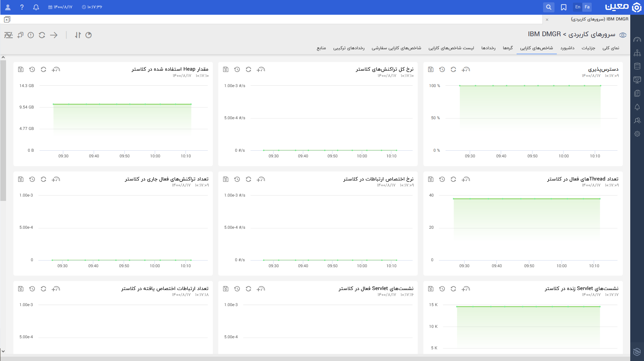The image size is (644, 361).
Task: Open شاخص‌های کارایی سفارشی tab
Action: (396, 48)
